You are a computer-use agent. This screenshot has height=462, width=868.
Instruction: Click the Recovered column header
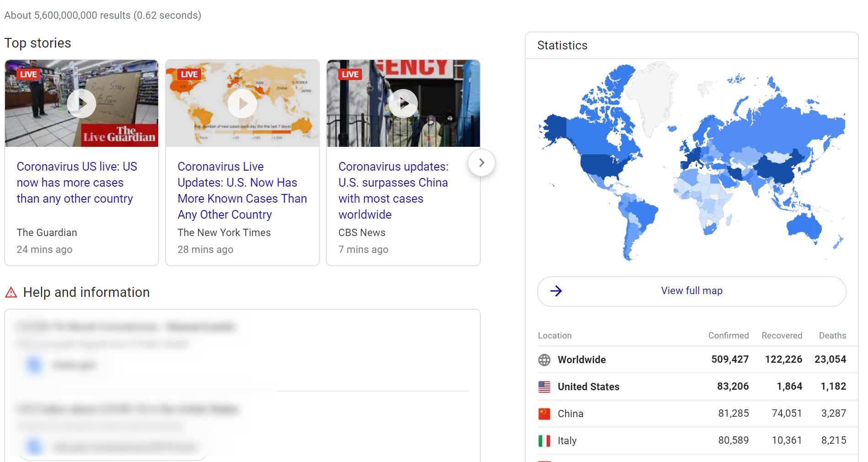point(782,336)
